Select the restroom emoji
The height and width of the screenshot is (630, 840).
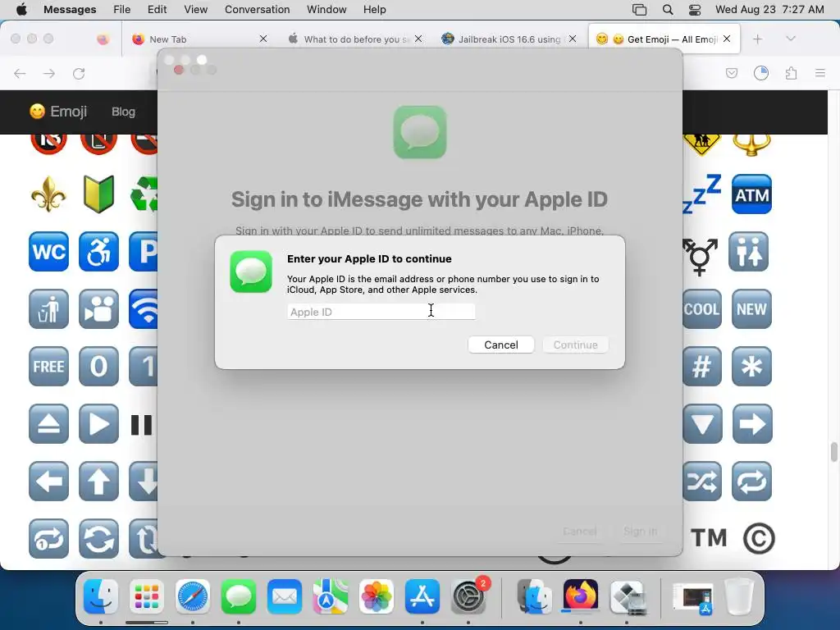pyautogui.click(x=748, y=252)
